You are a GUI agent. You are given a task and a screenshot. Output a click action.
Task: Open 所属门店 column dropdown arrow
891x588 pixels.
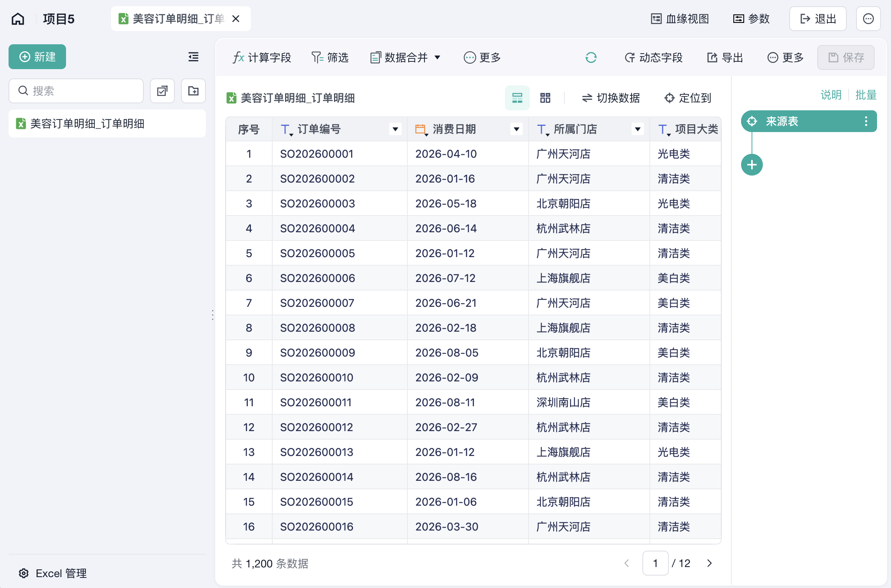point(638,129)
